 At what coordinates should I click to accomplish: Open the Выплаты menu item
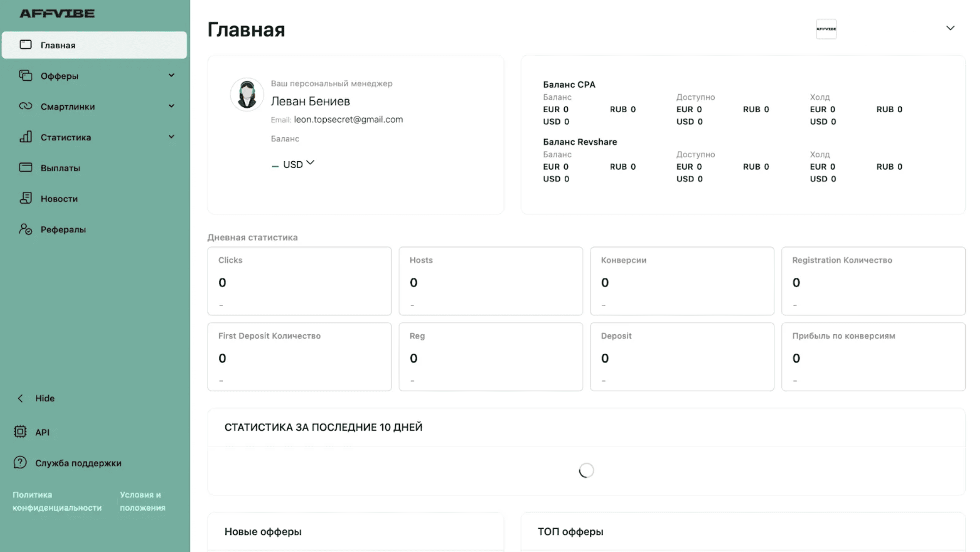click(60, 168)
